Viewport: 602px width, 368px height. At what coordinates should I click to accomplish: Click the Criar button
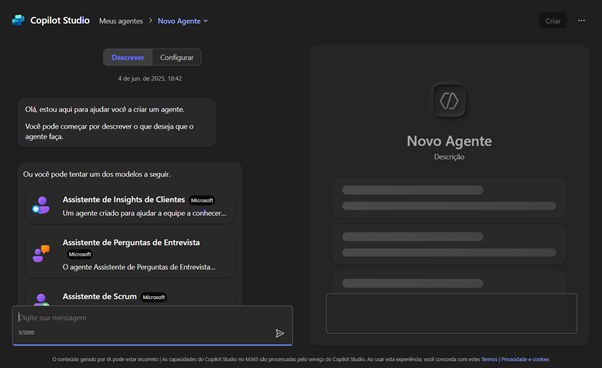point(553,21)
